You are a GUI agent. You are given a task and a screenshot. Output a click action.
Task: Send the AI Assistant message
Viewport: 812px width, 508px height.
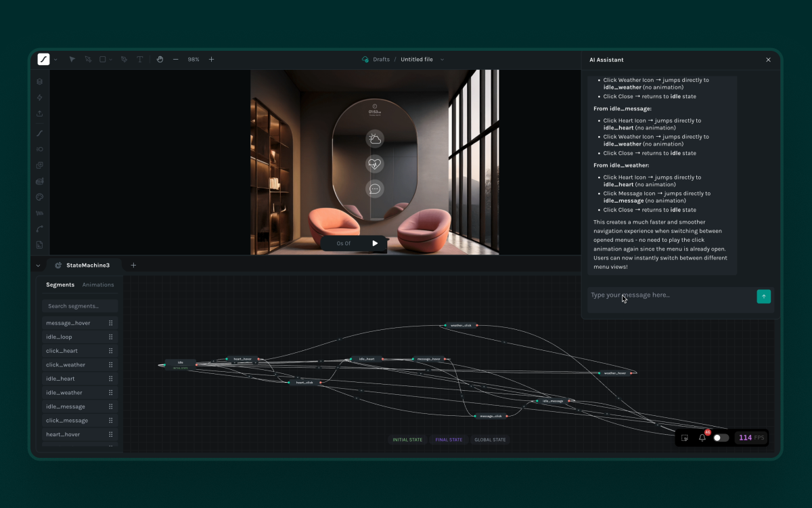pyautogui.click(x=763, y=296)
